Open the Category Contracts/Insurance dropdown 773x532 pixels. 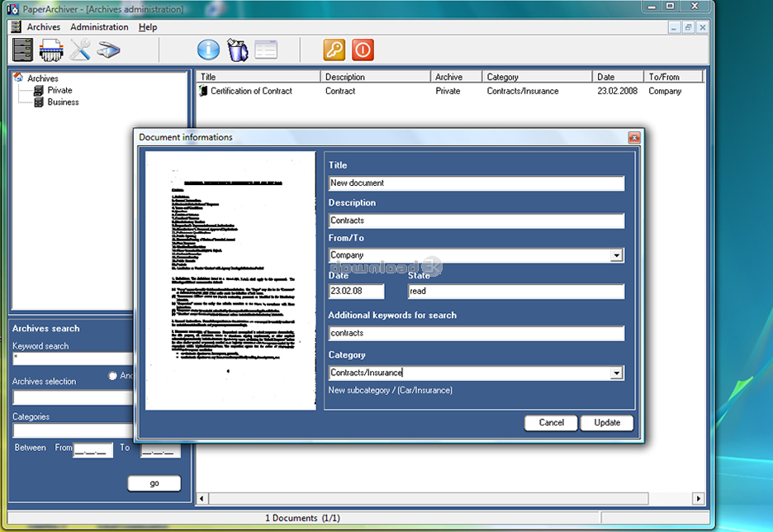616,373
